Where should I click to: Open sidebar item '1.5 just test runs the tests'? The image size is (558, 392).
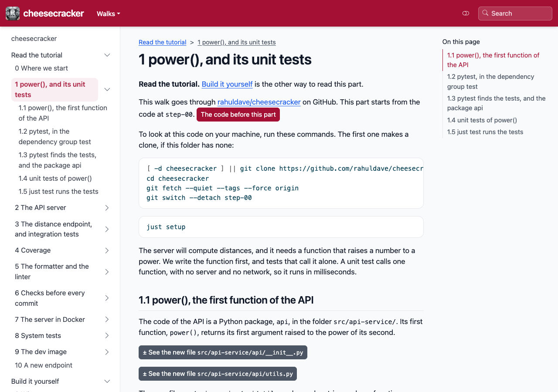pos(58,191)
